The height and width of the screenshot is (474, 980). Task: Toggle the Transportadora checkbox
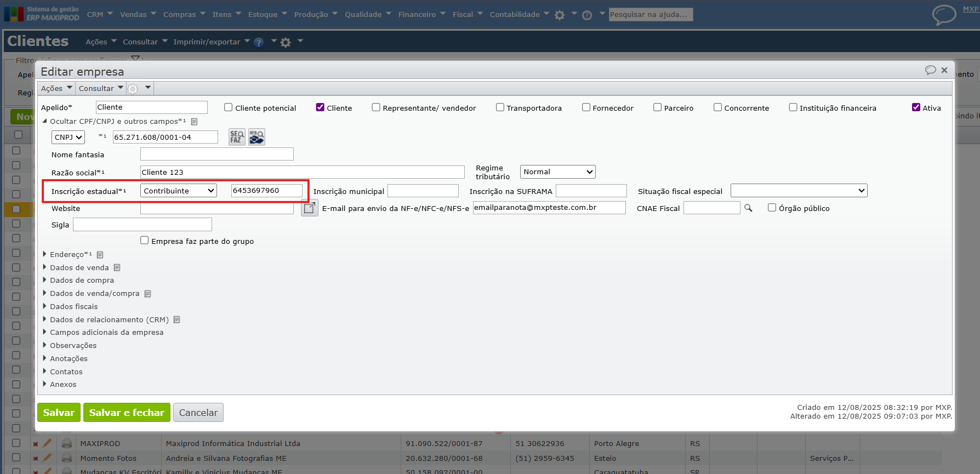pos(500,107)
